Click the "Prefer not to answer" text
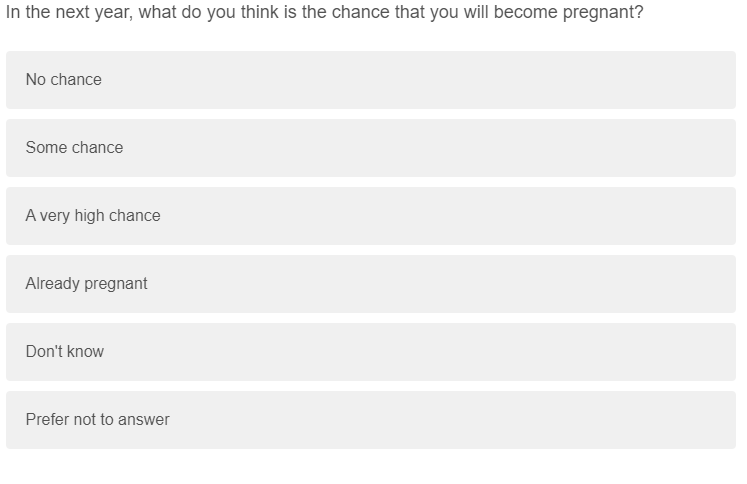 (x=98, y=420)
